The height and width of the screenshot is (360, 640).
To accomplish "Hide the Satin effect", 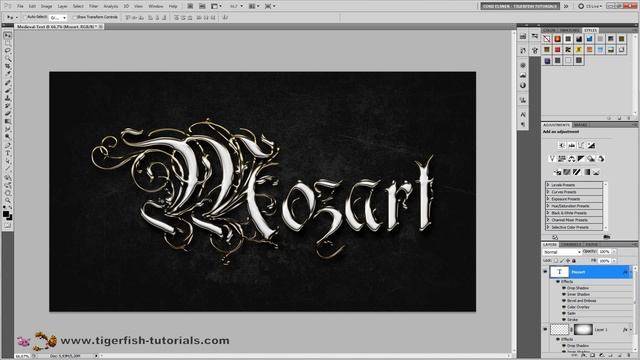I will [564, 313].
